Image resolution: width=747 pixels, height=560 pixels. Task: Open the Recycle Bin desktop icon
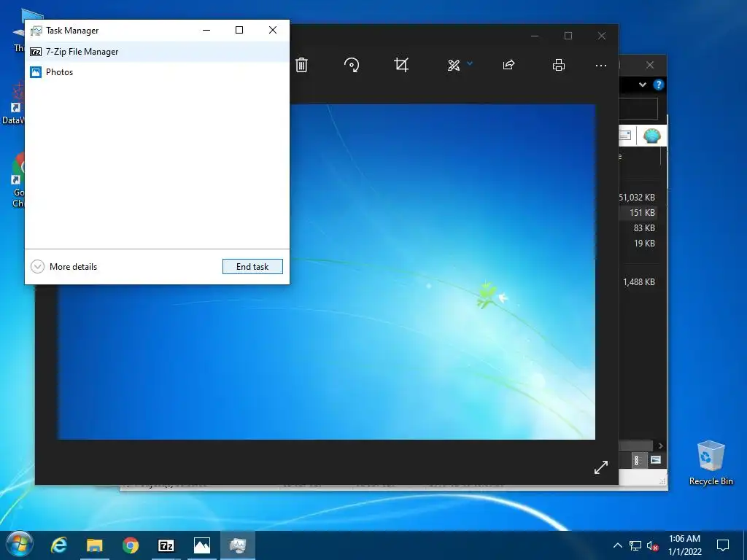(711, 463)
